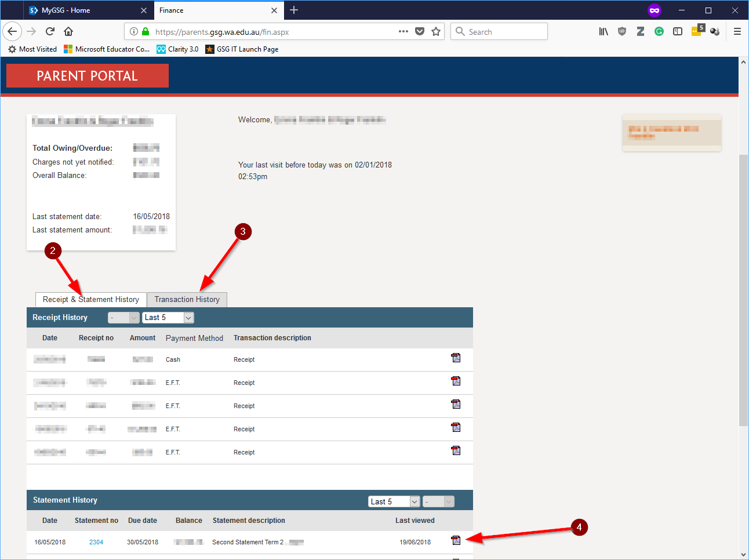Open the Last 5 dropdown in Statement History
The width and height of the screenshot is (749, 560).
[393, 501]
